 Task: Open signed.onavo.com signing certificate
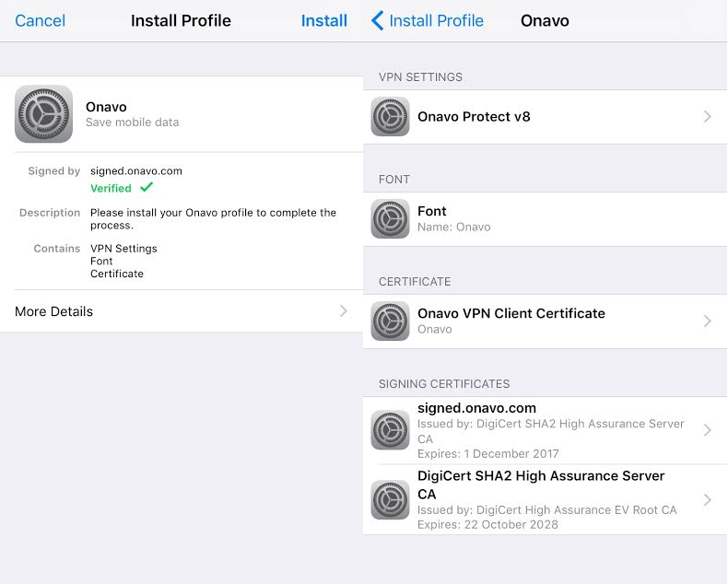coord(545,430)
